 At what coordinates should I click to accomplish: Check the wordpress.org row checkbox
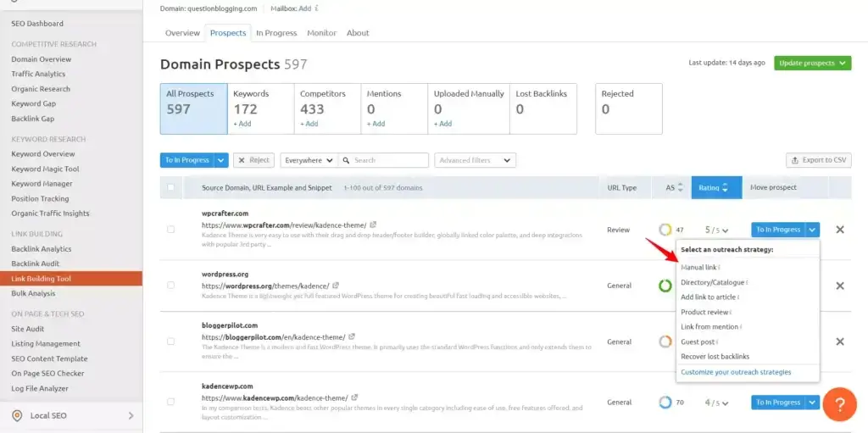170,286
